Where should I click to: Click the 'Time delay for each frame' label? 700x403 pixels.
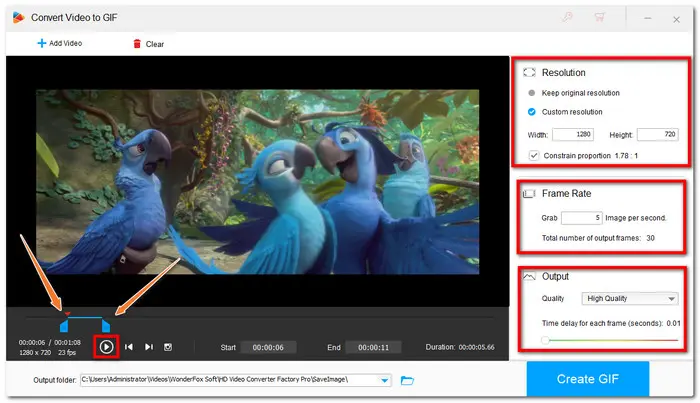[x=602, y=323]
